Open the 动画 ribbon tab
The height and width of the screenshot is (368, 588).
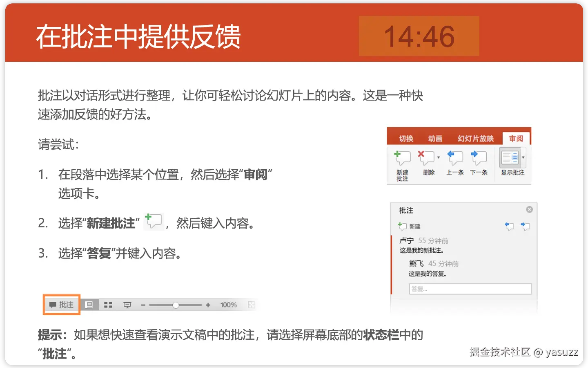point(435,139)
